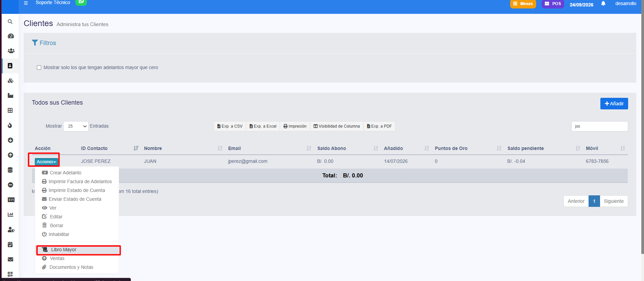Viewport: 644px width, 281px height.
Task: Open the notifications bell
Action: (x=603, y=4)
